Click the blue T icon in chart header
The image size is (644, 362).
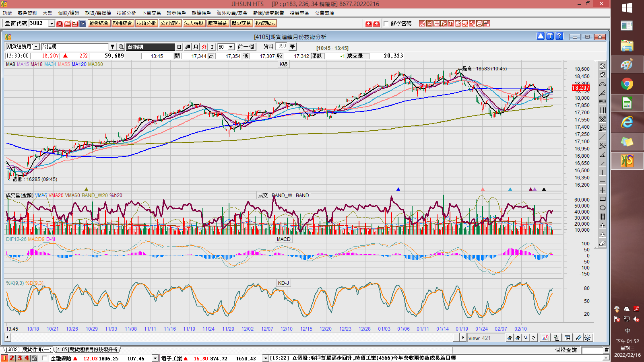550,36
